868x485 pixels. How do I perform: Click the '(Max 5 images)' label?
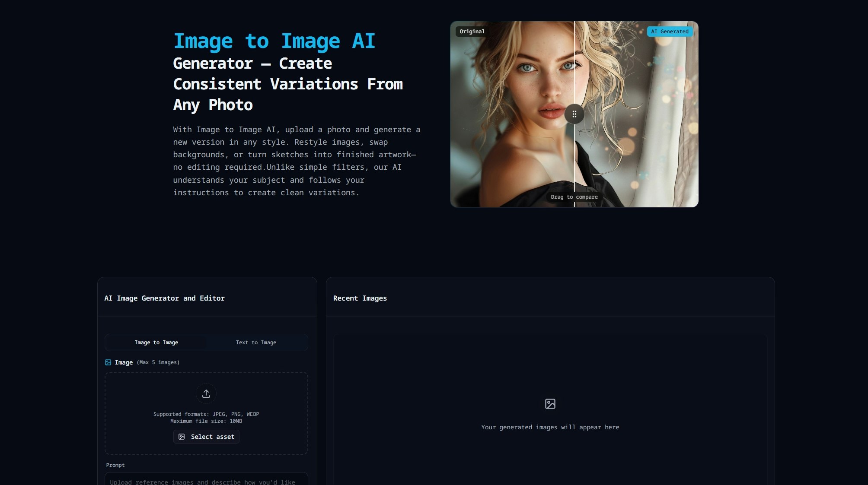click(x=158, y=362)
